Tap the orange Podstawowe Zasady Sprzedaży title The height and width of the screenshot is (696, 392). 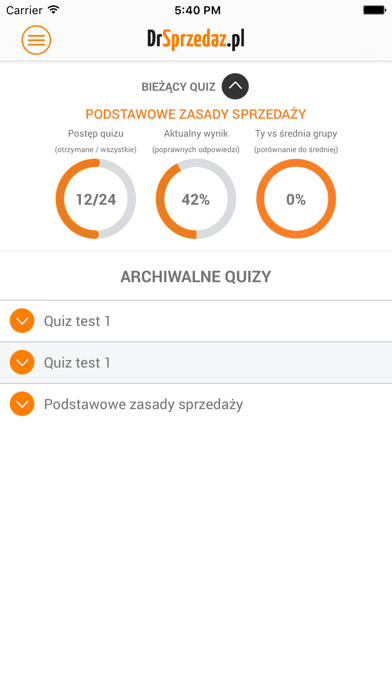point(196,114)
